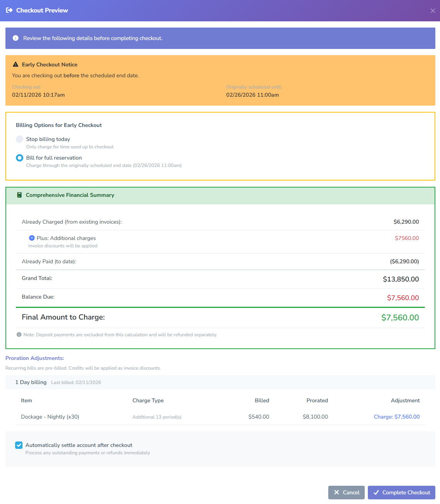Close the Checkout Preview dialog
Viewport: 440px width, 504px height.
[x=433, y=11]
